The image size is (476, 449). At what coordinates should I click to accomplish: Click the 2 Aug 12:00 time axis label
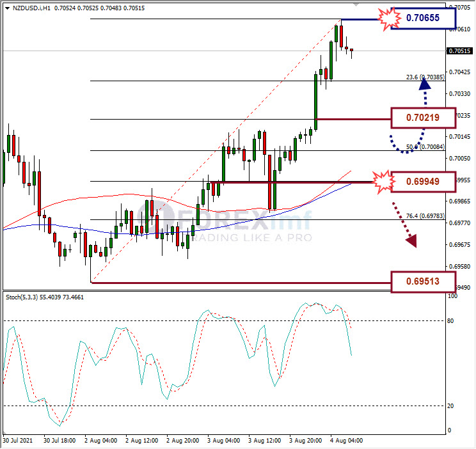(142, 441)
